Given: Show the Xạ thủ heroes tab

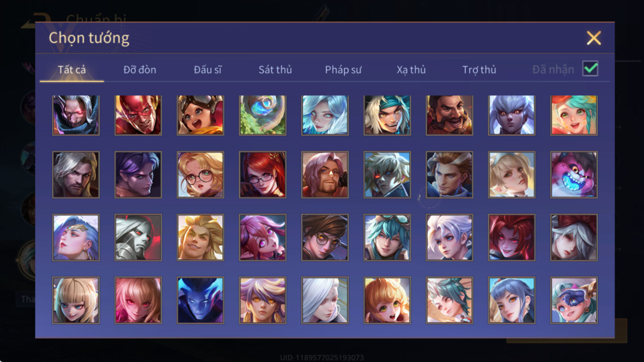Looking at the screenshot, I should pyautogui.click(x=411, y=70).
